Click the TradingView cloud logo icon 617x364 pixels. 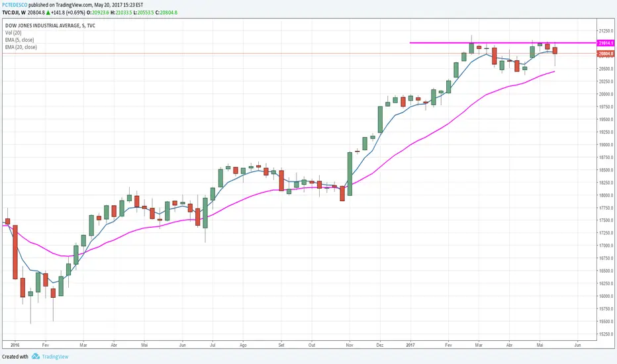36,356
